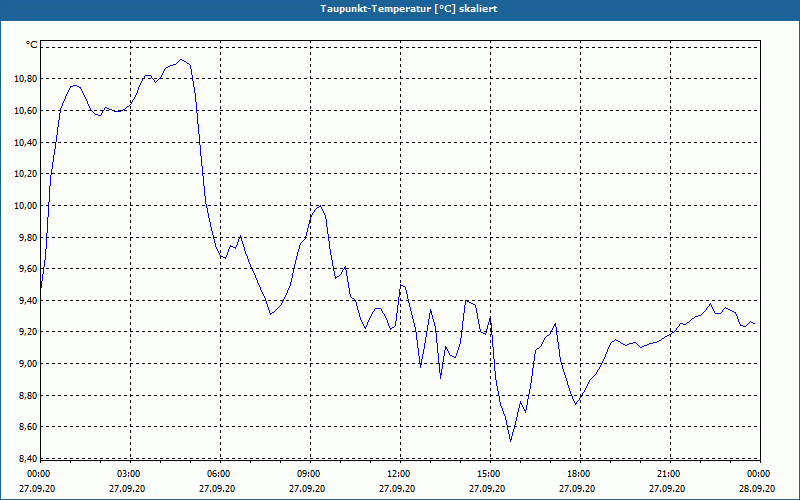
Task: Click the 18:00 time label
Action: (x=581, y=474)
